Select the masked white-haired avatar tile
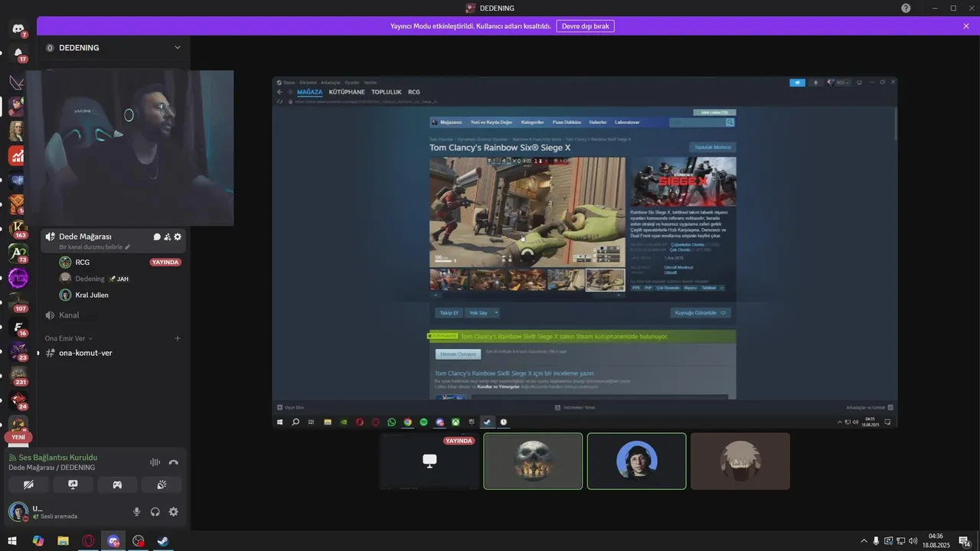Image resolution: width=980 pixels, height=551 pixels. point(740,461)
